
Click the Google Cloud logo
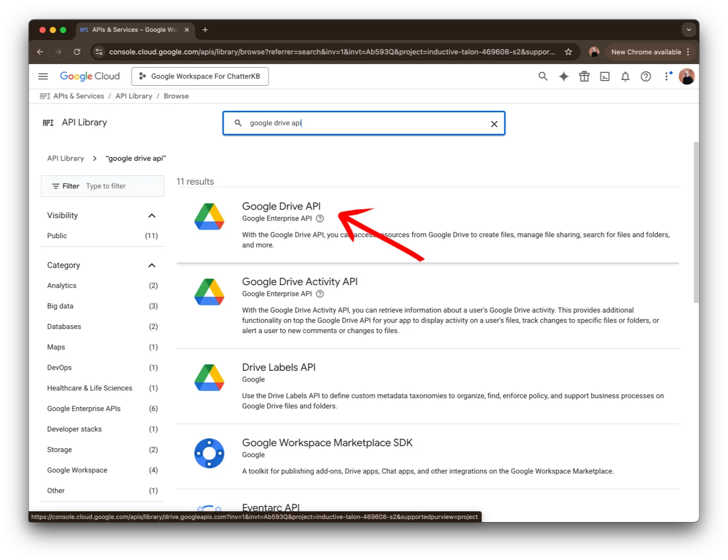click(90, 76)
